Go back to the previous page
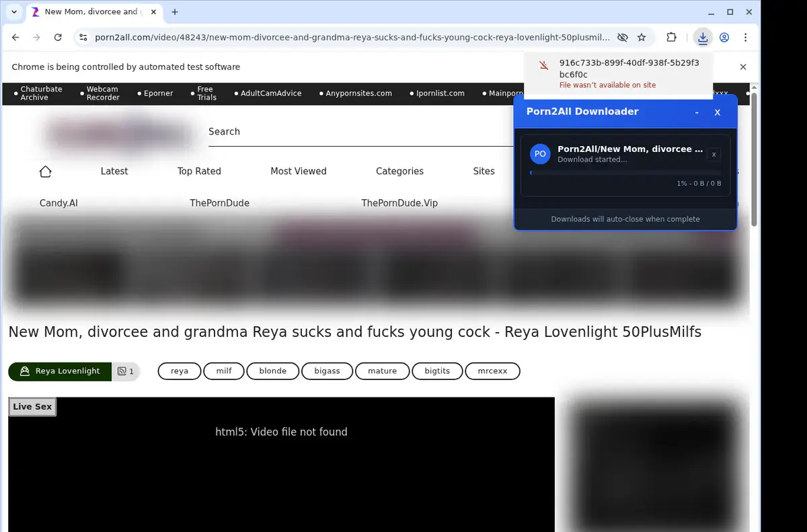 point(15,38)
